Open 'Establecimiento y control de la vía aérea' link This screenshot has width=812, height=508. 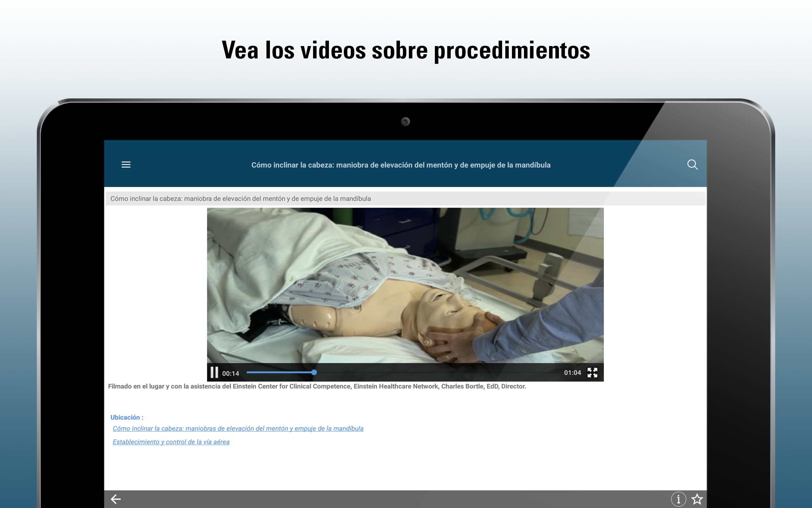point(171,442)
